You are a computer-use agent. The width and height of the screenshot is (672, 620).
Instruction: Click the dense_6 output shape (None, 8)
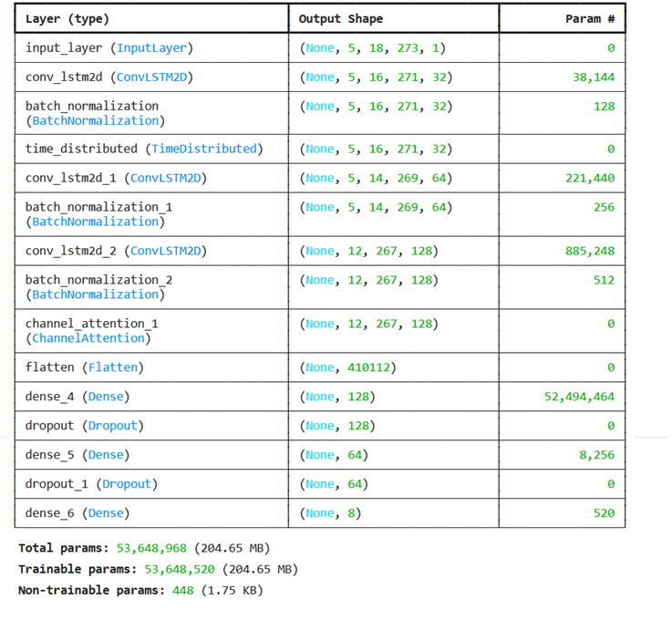pyautogui.click(x=330, y=513)
